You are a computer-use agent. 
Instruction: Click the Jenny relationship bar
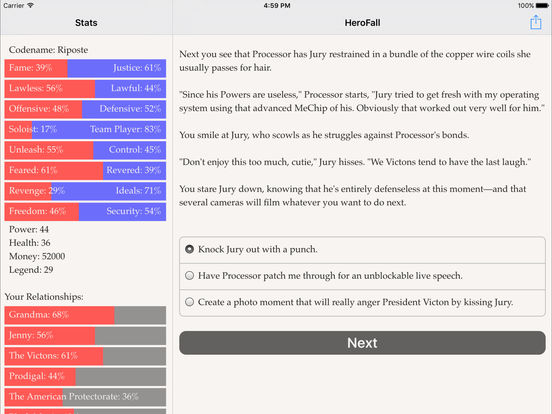click(x=85, y=335)
